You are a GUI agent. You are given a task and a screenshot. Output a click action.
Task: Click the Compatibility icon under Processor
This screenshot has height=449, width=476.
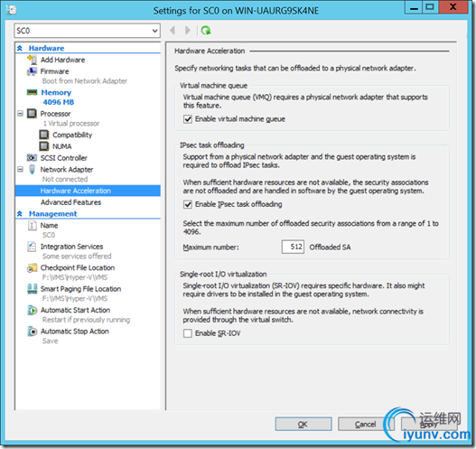[x=44, y=135]
